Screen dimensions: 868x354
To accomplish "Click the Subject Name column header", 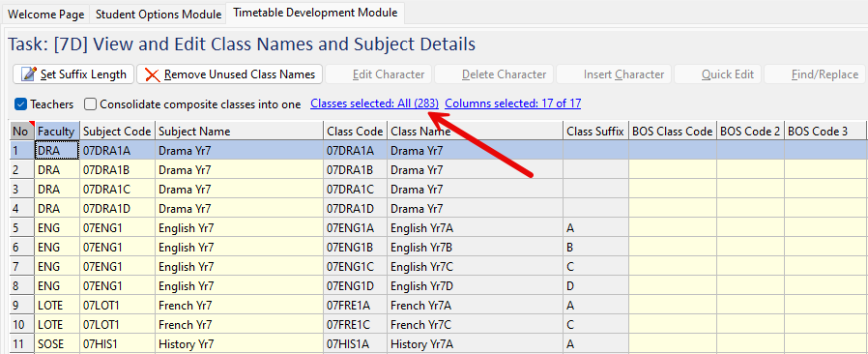I will pyautogui.click(x=239, y=132).
